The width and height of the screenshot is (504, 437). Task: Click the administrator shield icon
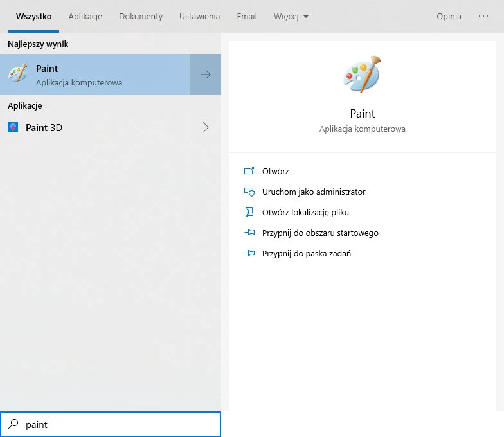(x=249, y=192)
